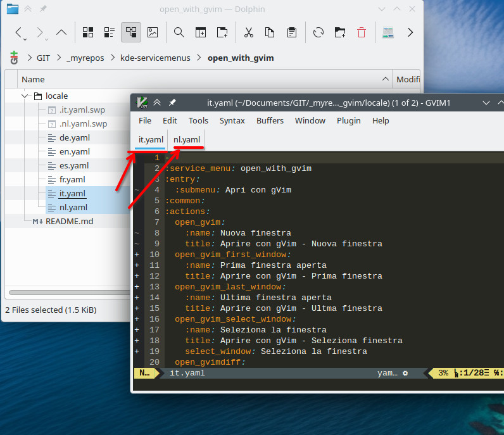
Task: Go up to parent folder
Action: [61, 32]
